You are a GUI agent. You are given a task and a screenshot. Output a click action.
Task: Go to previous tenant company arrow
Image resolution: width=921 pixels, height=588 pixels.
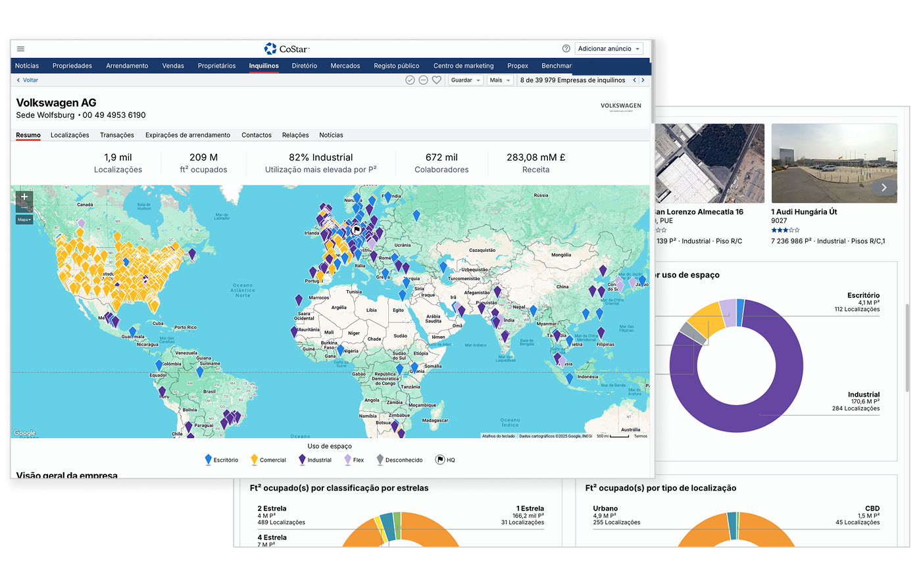point(634,80)
